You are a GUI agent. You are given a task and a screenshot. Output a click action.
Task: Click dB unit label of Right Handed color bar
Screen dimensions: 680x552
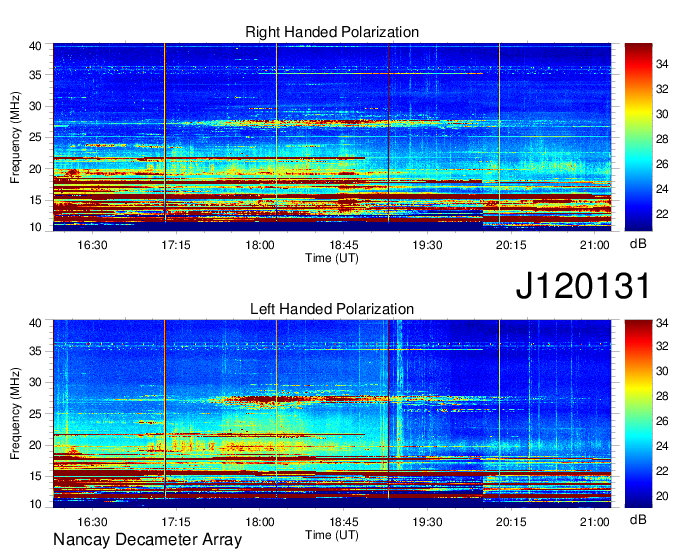pyautogui.click(x=638, y=244)
